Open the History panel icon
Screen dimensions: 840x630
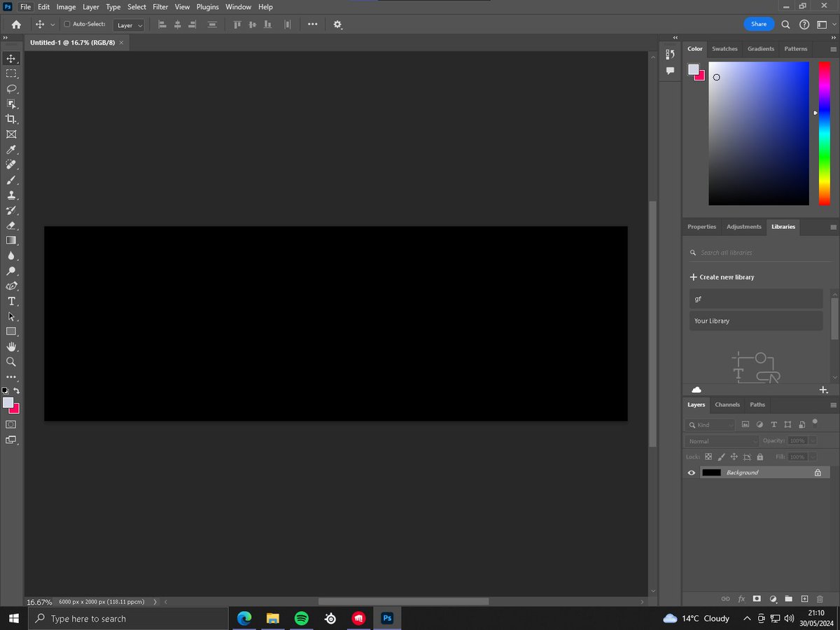pos(670,54)
